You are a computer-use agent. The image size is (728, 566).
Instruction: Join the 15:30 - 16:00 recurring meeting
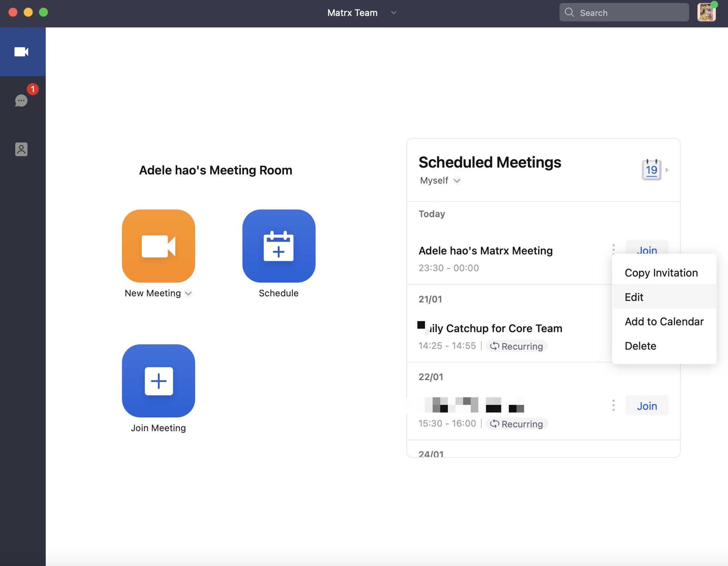[647, 406]
